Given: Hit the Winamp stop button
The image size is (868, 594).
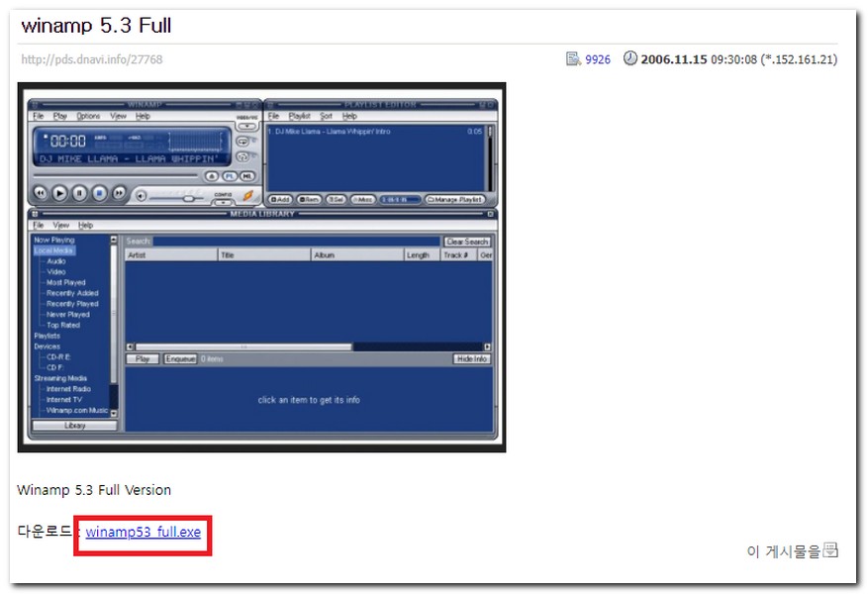Looking at the screenshot, I should click(x=99, y=193).
